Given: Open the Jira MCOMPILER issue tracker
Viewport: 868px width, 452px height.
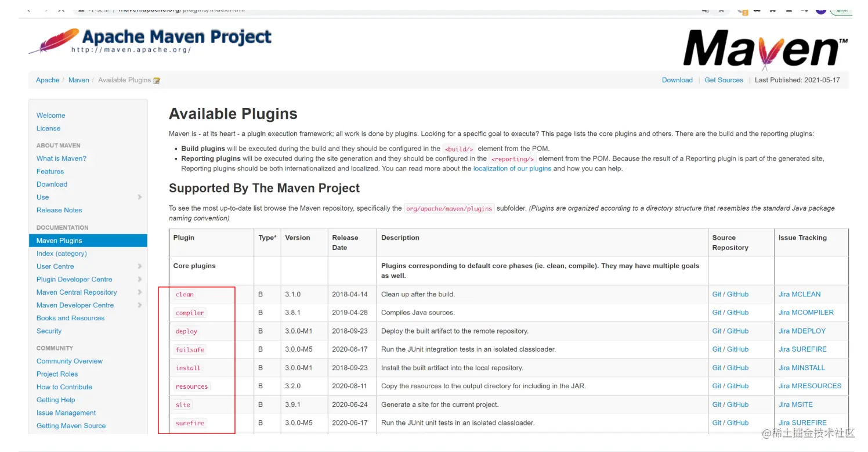Looking at the screenshot, I should pos(806,312).
